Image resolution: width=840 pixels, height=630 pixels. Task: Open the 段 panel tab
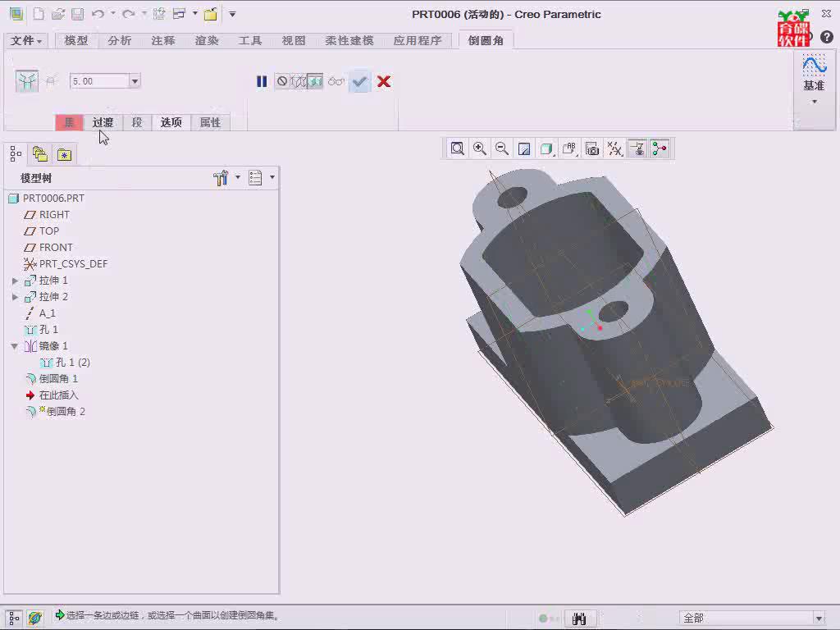point(137,122)
